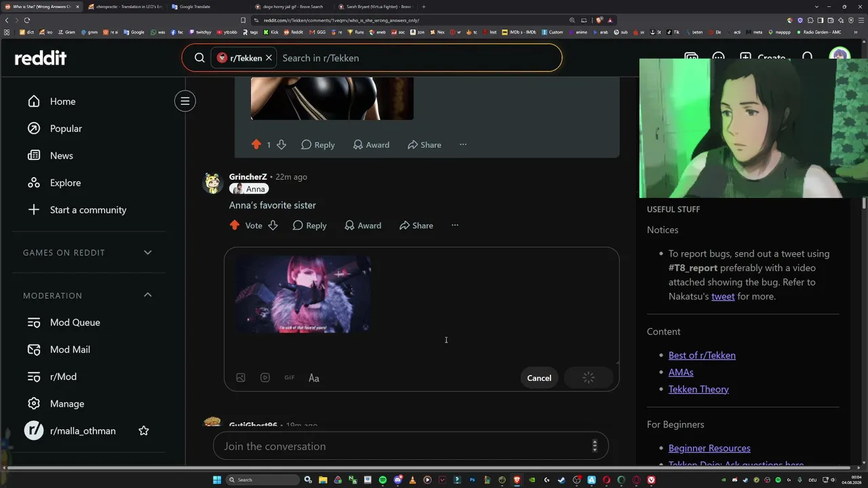Image resolution: width=868 pixels, height=488 pixels.
Task: Open Photoshop from taskbar
Action: [x=472, y=480]
